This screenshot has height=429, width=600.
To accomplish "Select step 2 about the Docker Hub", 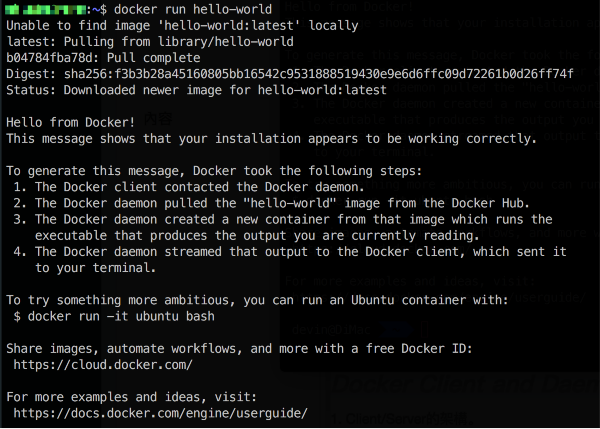I will (272, 203).
